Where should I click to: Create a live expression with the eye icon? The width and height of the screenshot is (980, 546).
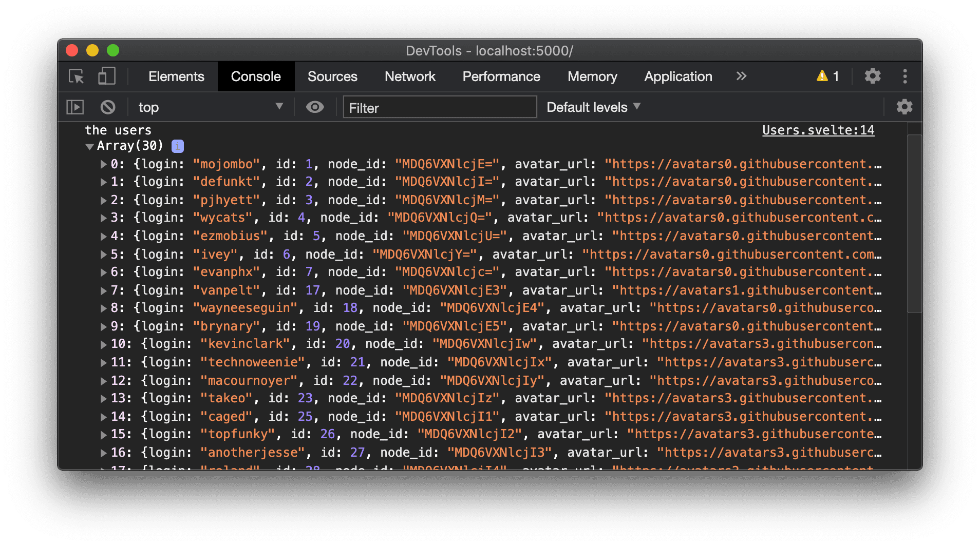315,107
